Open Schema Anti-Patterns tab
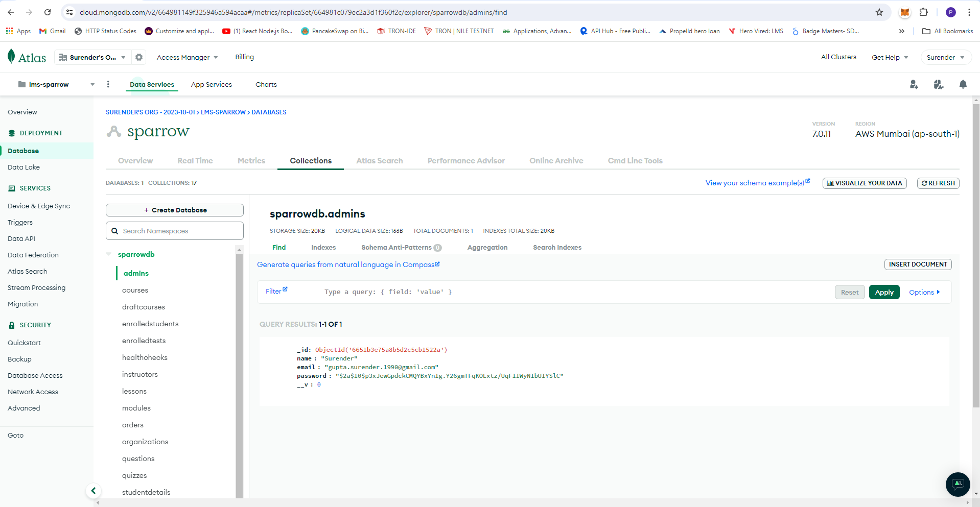Image resolution: width=980 pixels, height=507 pixels. pos(401,247)
